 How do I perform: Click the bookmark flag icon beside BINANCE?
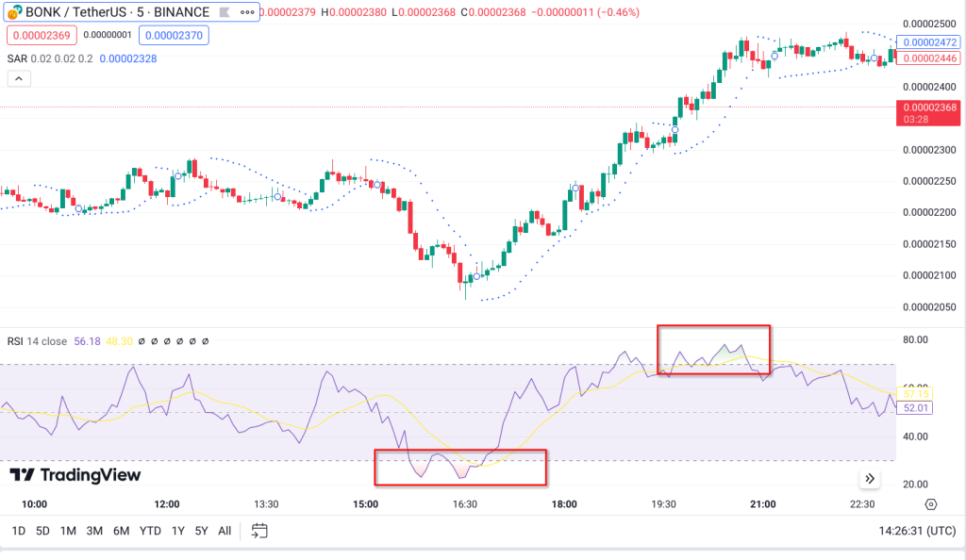(223, 12)
